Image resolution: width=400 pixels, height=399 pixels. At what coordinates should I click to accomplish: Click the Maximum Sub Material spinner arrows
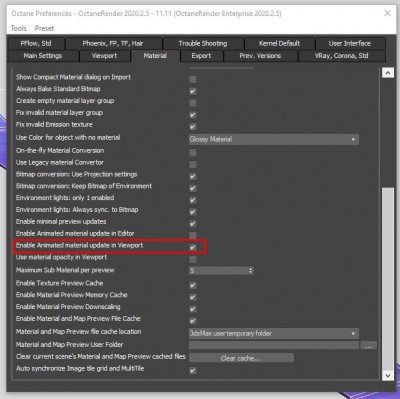251,271
